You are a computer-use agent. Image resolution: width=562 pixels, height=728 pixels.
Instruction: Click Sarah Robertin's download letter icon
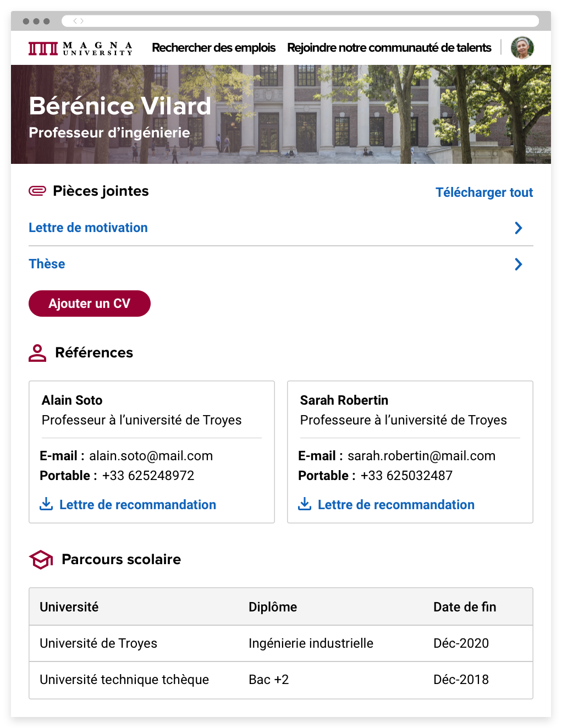(305, 504)
